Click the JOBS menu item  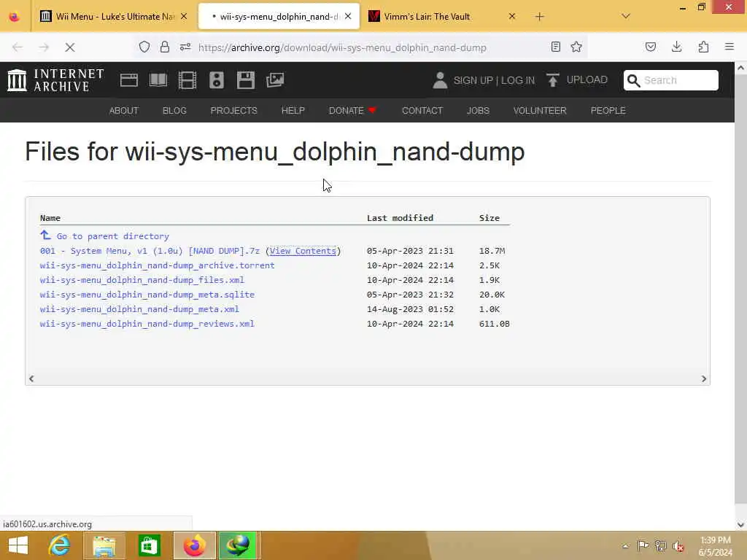coord(478,111)
